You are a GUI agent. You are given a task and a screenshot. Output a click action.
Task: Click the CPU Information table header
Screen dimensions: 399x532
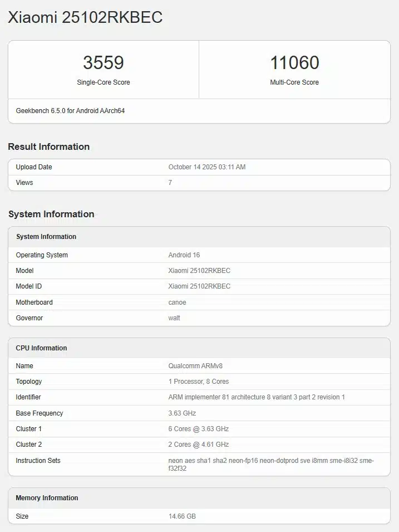point(41,348)
